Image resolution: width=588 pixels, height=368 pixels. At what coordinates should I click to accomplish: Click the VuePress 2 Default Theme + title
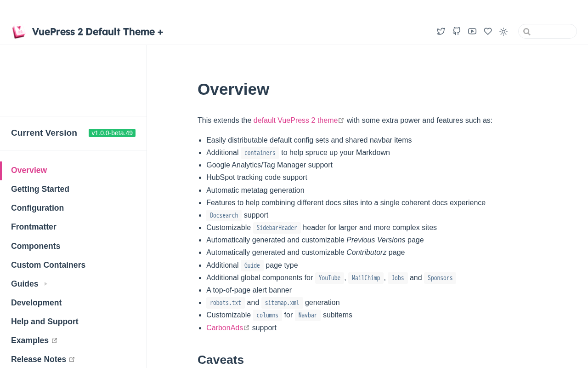click(97, 32)
